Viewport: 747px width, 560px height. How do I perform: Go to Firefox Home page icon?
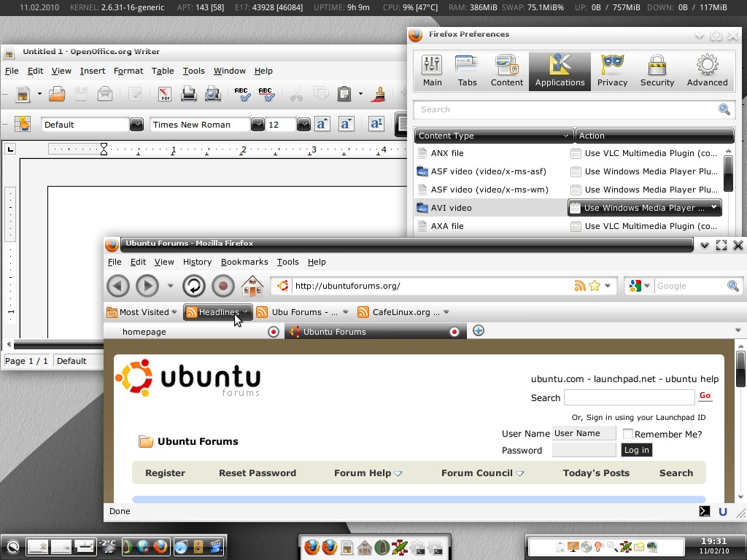252,286
